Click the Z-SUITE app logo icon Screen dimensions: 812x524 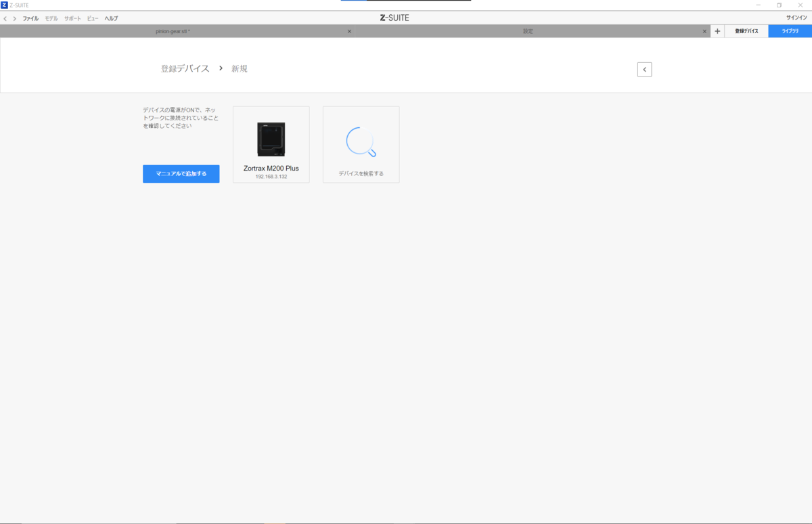4,5
